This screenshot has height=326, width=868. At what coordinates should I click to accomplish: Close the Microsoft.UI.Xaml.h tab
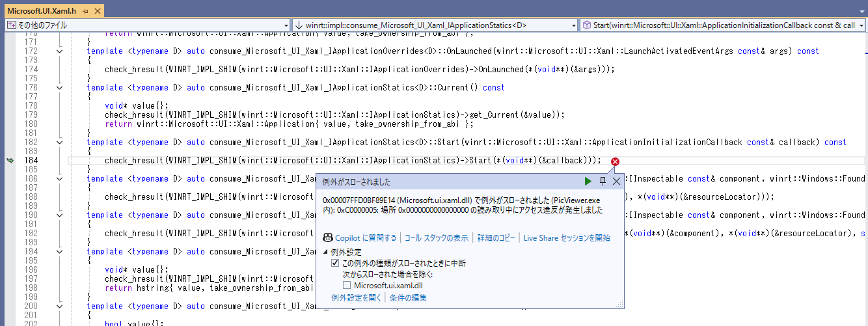(98, 12)
